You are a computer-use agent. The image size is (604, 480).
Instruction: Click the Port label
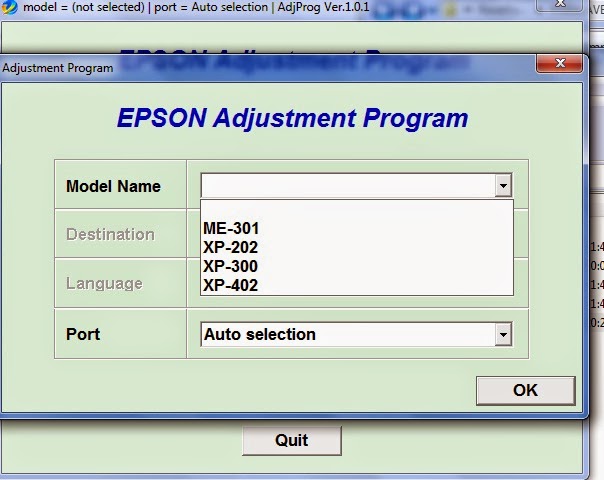(83, 334)
